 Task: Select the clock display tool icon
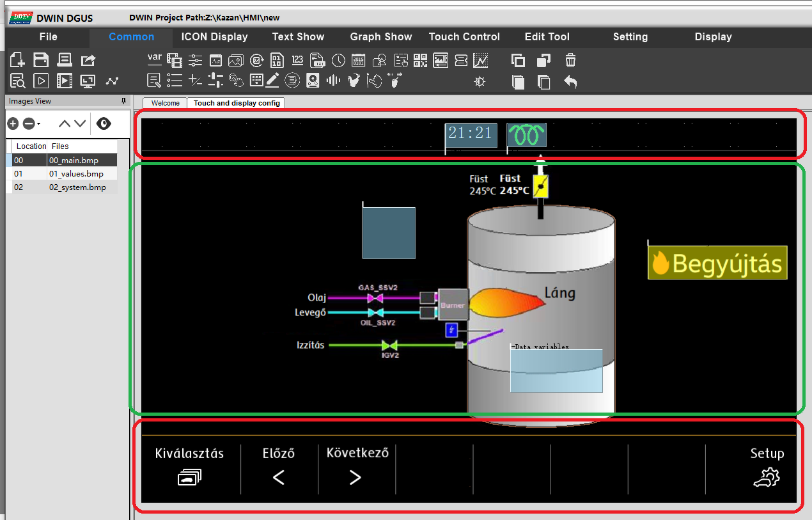338,60
